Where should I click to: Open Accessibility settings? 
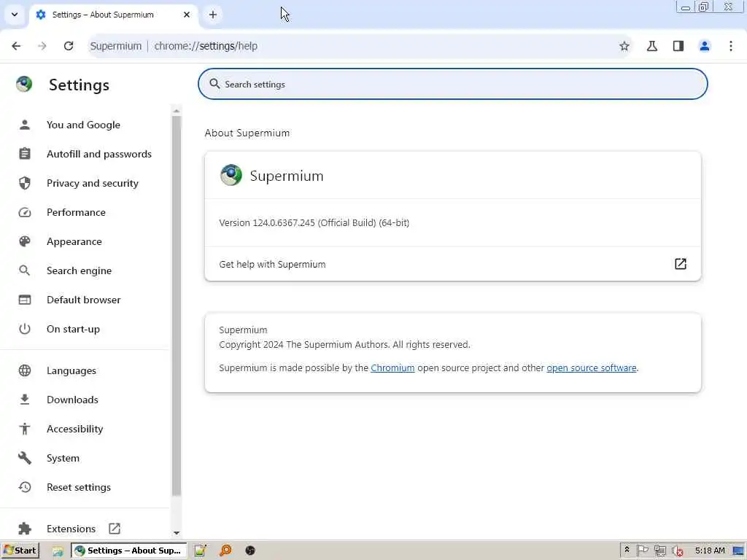pyautogui.click(x=75, y=429)
